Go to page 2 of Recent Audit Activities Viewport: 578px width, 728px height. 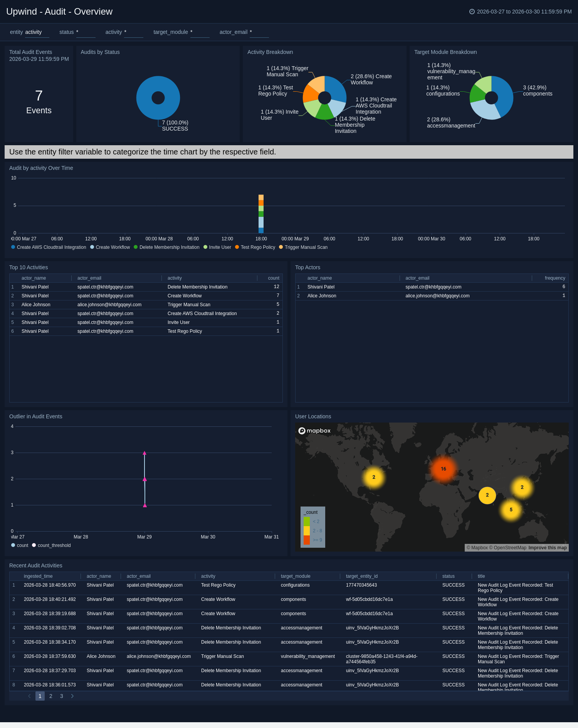point(51,696)
